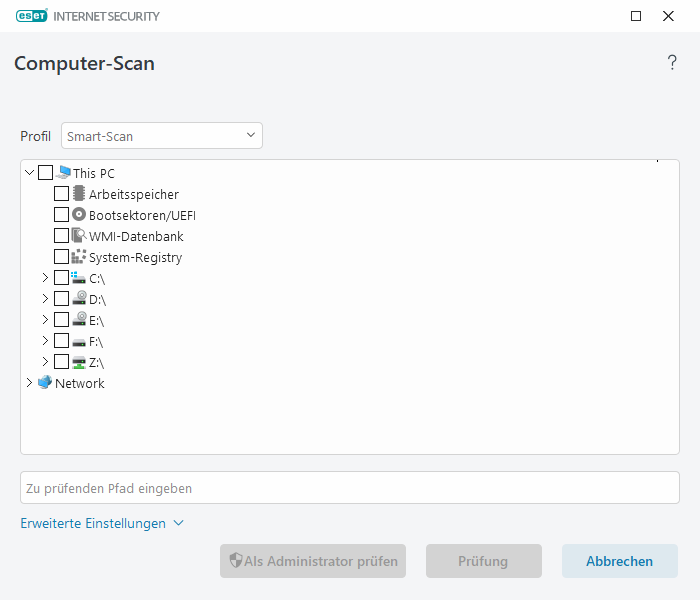
Task: Click the System-Registry icon
Action: (79, 257)
